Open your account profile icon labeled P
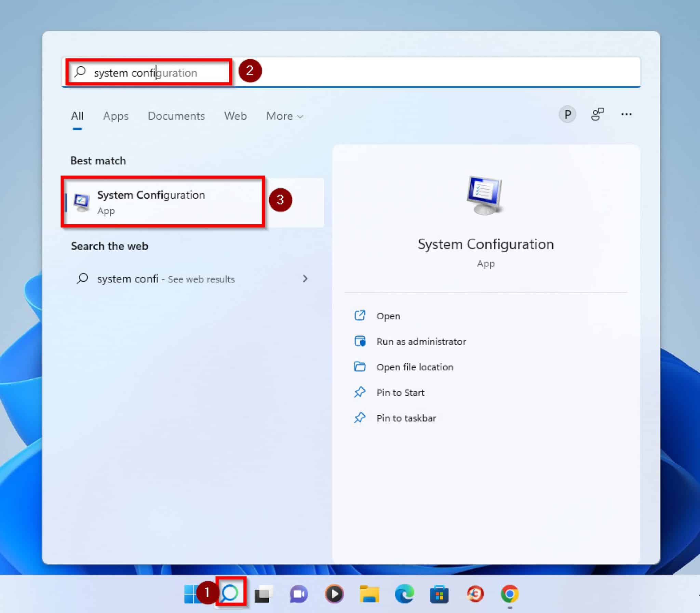Screen dimensions: 700x613 click(567, 114)
